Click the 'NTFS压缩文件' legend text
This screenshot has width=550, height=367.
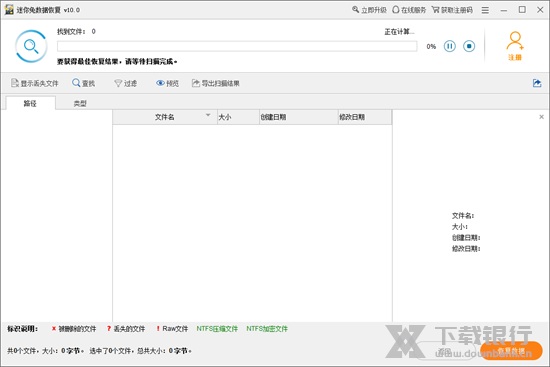point(217,329)
